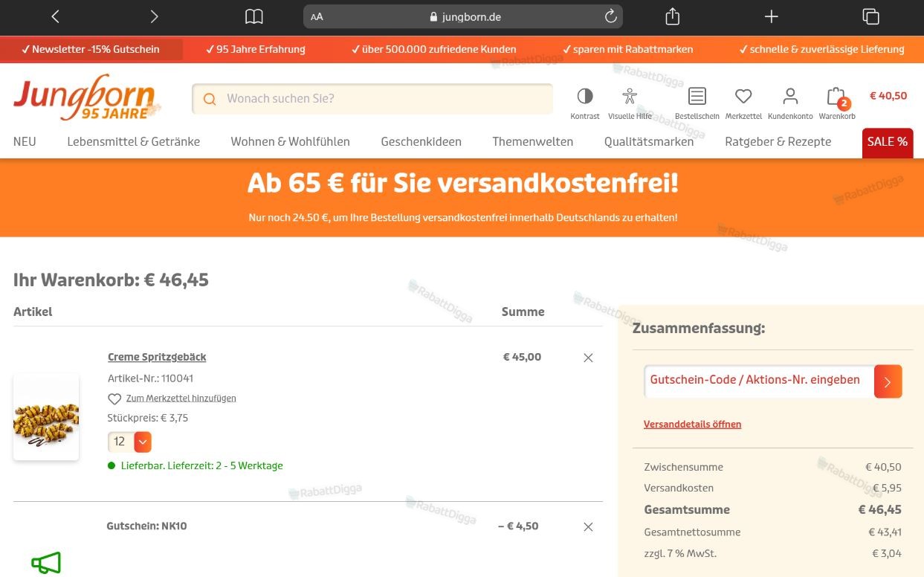
Task: Open the NEU menu
Action: pyautogui.click(x=25, y=141)
